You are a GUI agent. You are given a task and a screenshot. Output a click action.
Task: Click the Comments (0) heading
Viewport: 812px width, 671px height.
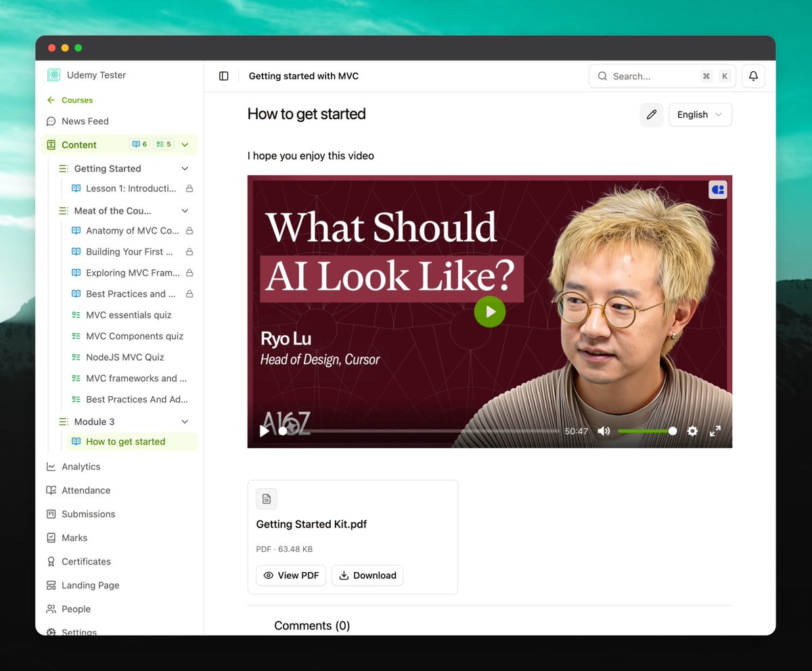coord(312,626)
